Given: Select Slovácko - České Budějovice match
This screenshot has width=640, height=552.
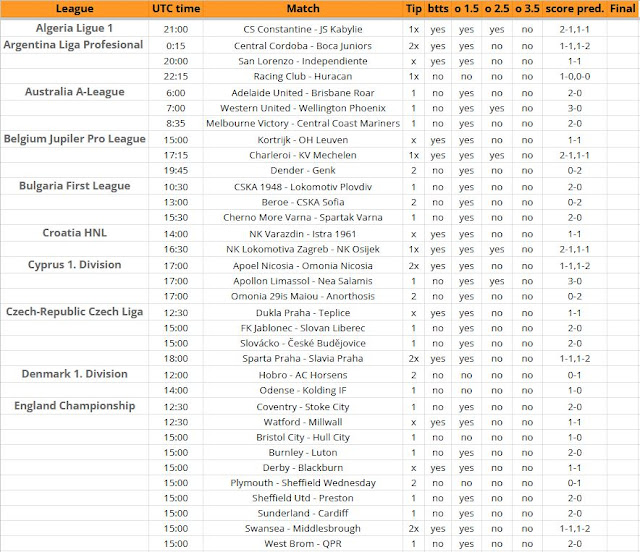Looking at the screenshot, I should click(303, 343).
